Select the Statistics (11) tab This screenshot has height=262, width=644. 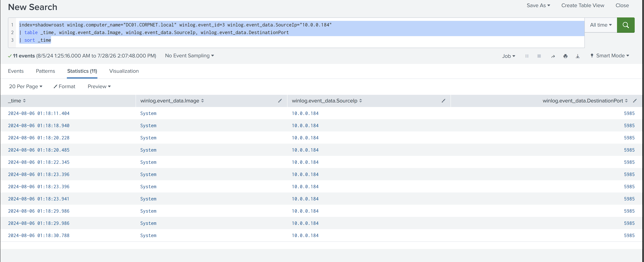click(82, 71)
